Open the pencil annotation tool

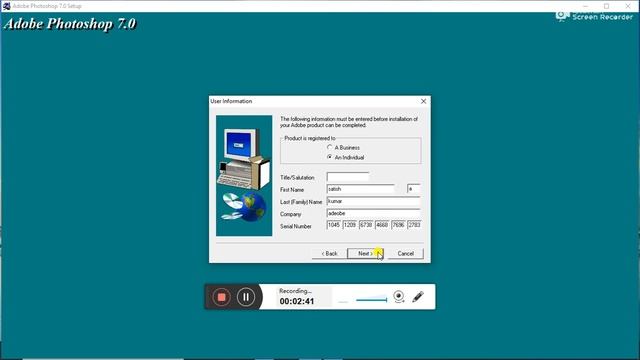coord(418,297)
